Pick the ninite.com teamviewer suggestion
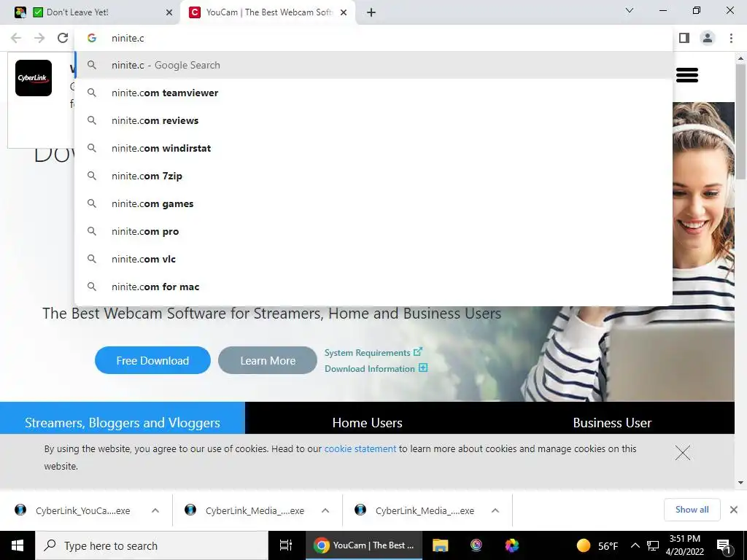747x560 pixels. [x=373, y=93]
